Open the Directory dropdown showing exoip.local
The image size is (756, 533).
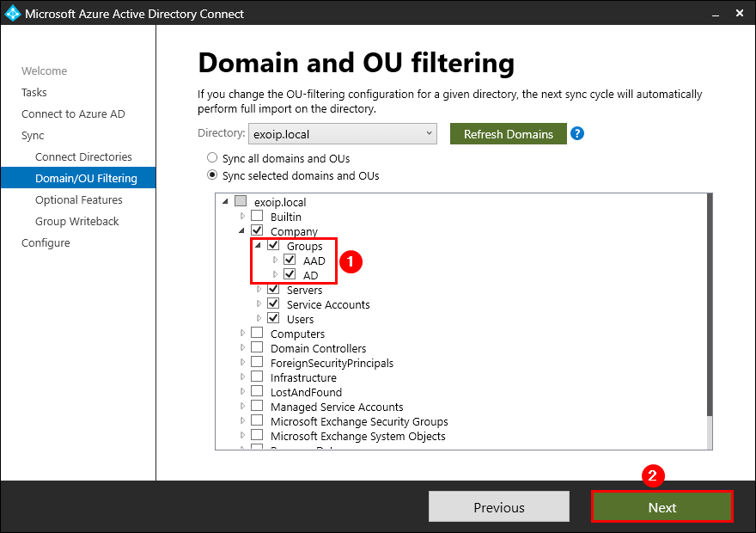343,134
